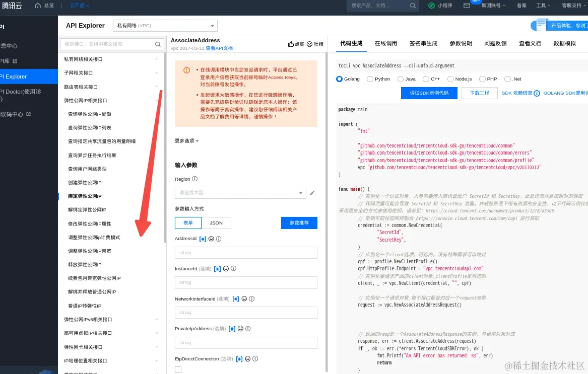Click the InstanceId info icon
The width and height of the screenshot is (588, 374).
pyautogui.click(x=233, y=269)
